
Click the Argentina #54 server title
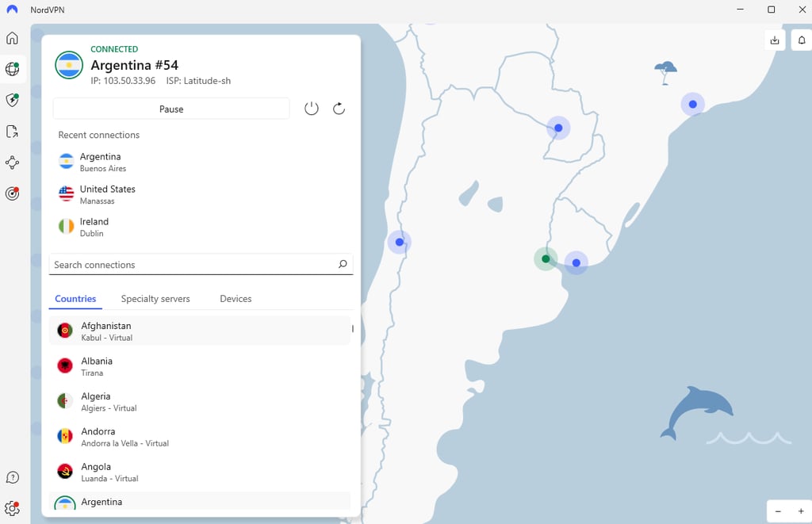(x=135, y=65)
